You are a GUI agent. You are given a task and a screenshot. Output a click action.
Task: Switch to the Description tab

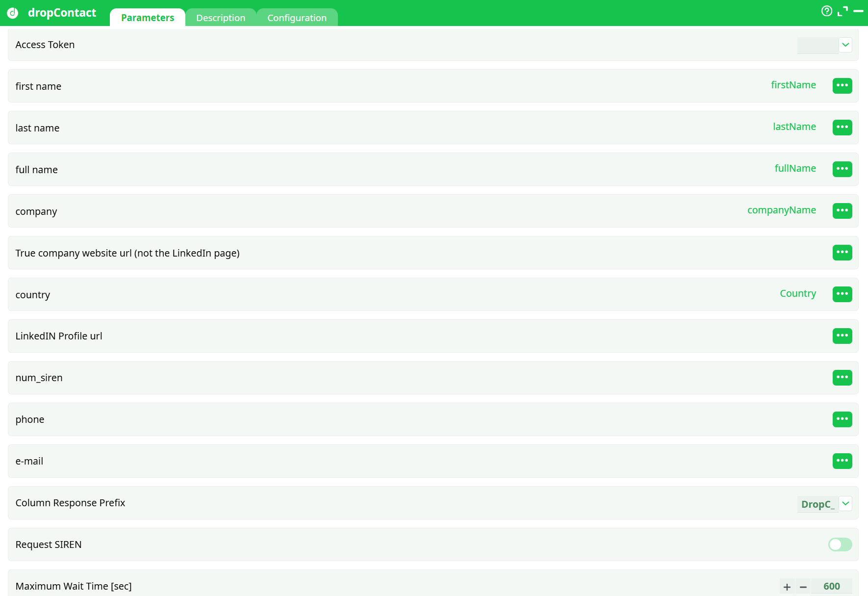221,17
